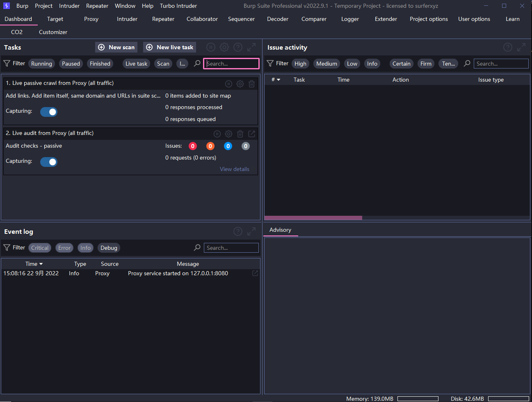Toggle the High severity issue filter
532x402 pixels.
(x=300, y=64)
